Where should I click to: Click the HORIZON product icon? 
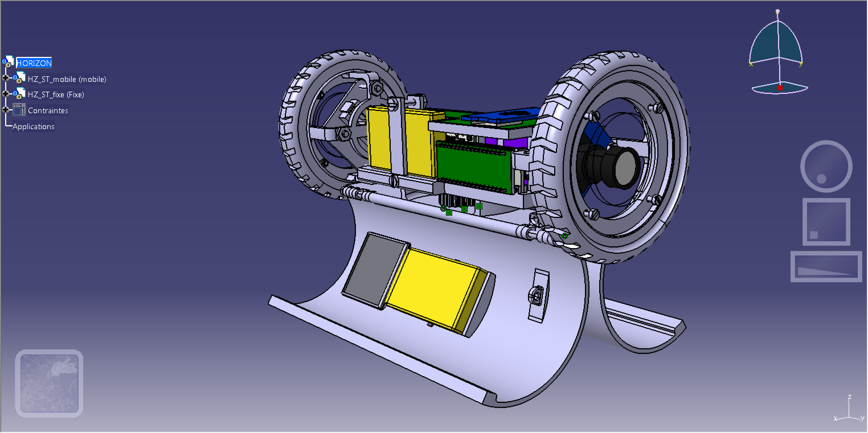[8, 62]
